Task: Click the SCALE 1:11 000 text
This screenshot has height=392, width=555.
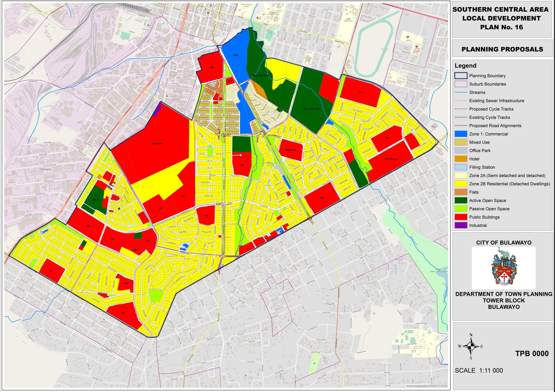Action: (479, 371)
